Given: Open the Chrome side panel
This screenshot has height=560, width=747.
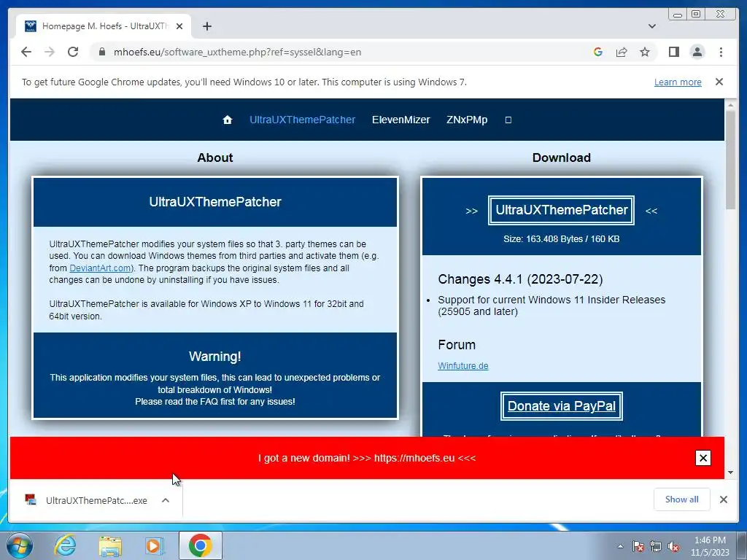Looking at the screenshot, I should [673, 52].
